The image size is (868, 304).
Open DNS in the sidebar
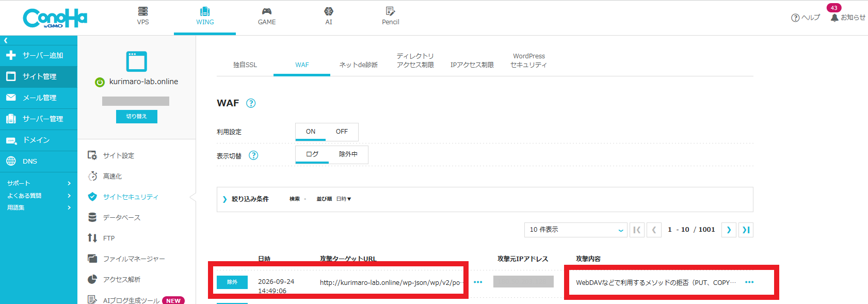[39, 161]
